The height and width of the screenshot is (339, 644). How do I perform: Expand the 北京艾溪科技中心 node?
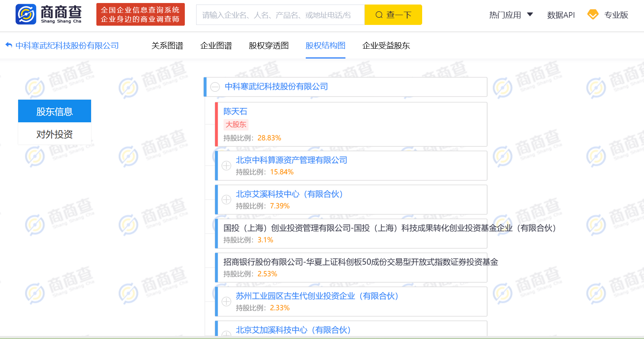tap(226, 200)
